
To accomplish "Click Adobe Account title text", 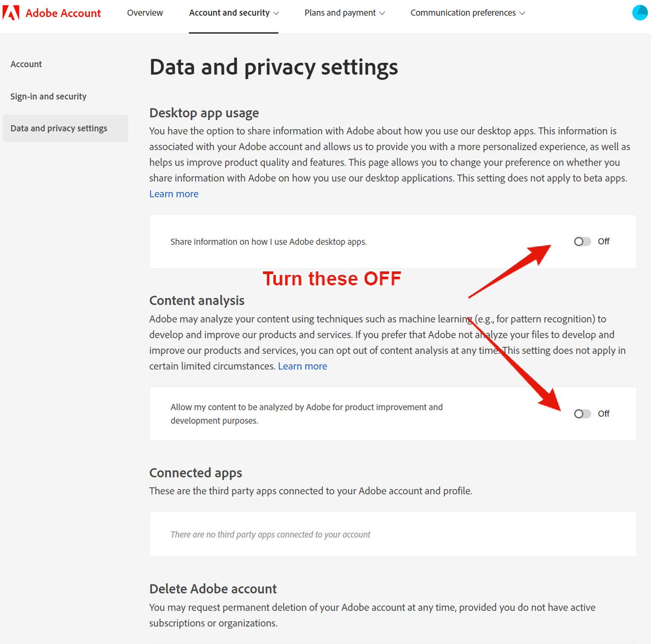I will click(63, 13).
